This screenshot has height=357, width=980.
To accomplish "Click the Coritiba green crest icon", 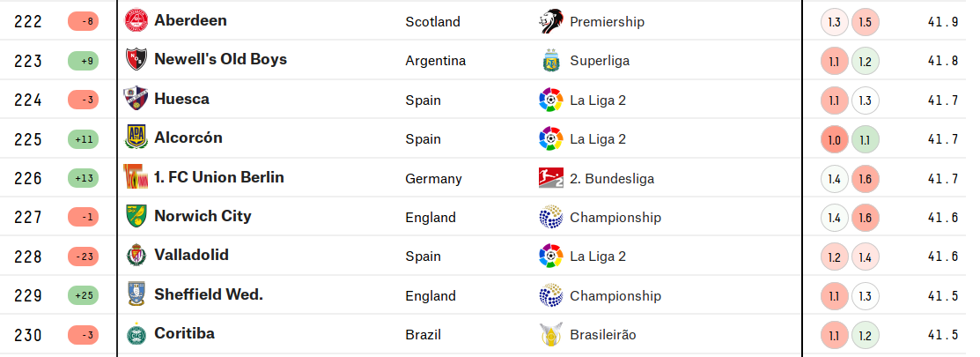I will coord(136,334).
